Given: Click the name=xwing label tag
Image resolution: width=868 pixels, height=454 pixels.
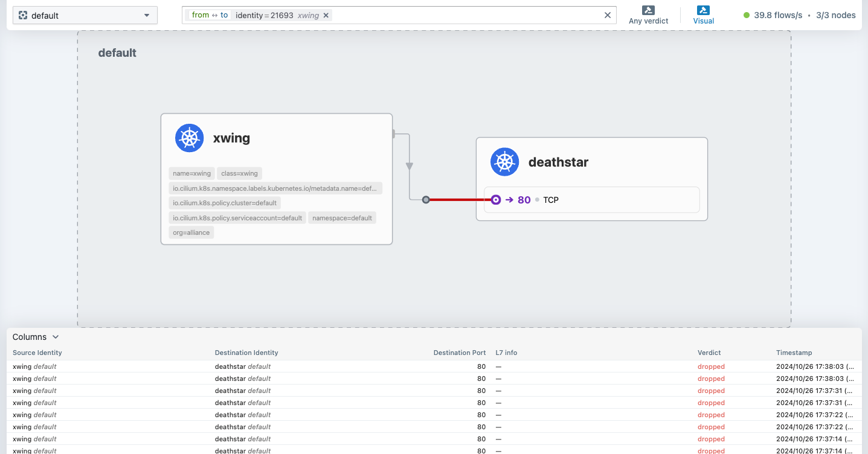Looking at the screenshot, I should (191, 173).
